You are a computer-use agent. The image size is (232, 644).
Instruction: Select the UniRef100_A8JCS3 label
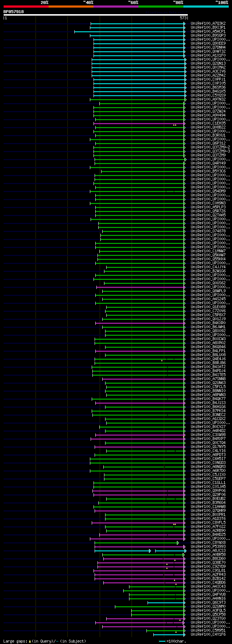(x=208, y=551)
